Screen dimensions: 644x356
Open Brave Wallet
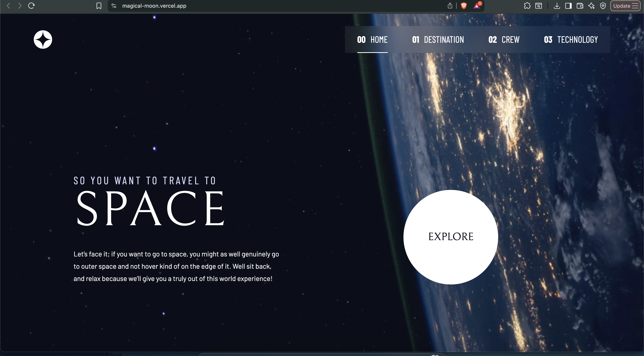(580, 6)
